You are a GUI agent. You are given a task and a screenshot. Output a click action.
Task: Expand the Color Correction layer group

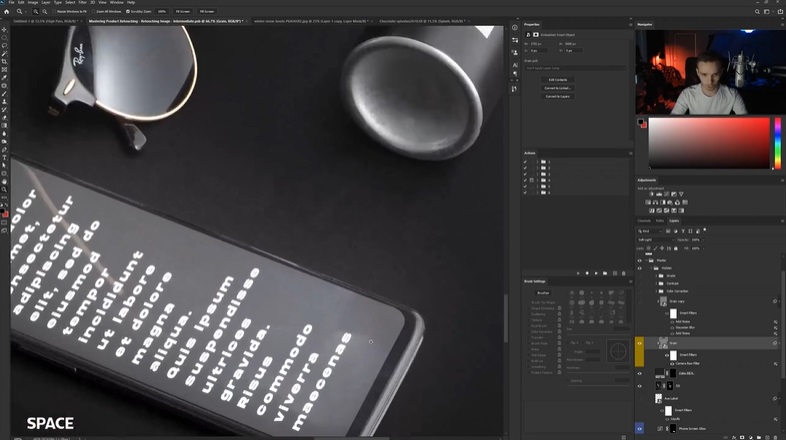point(656,291)
